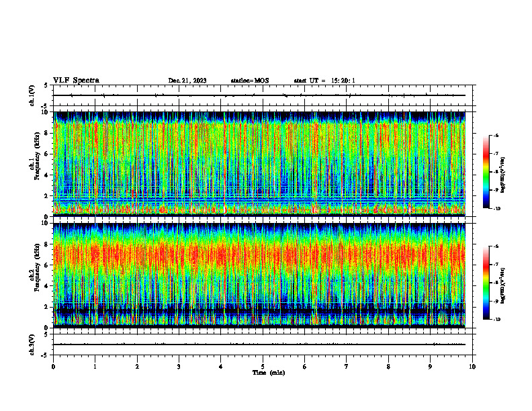Click the time axis tick label "7"
This screenshot has width=532, height=411.
click(x=347, y=367)
